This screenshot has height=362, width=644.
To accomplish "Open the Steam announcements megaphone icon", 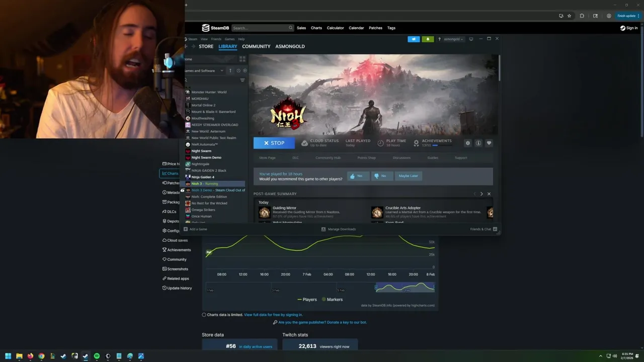I will pyautogui.click(x=414, y=39).
